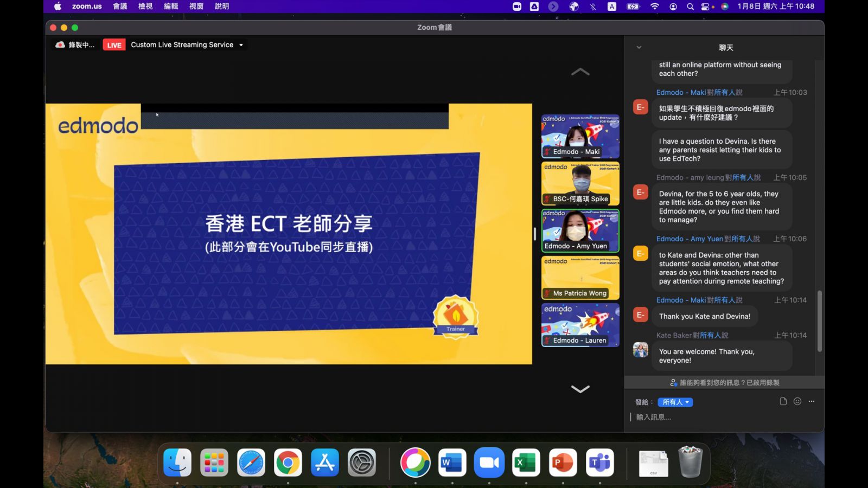Open Control Center
This screenshot has width=868, height=488.
click(706, 7)
